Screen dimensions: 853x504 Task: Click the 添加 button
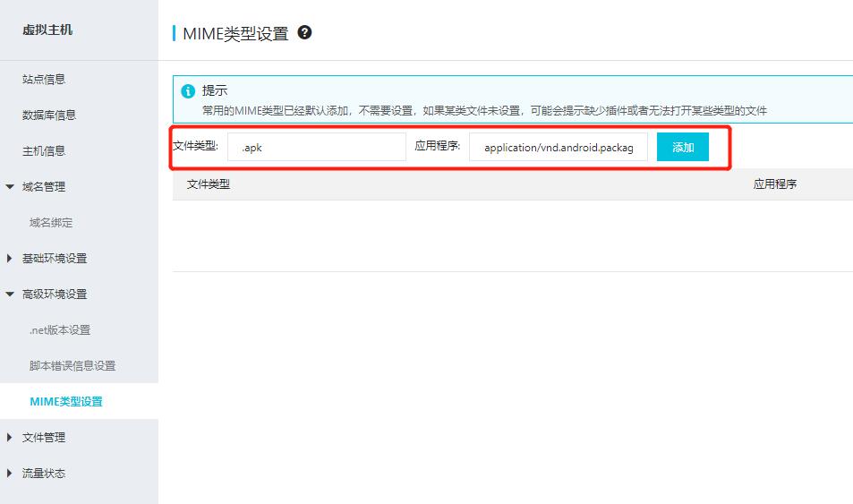coord(682,148)
